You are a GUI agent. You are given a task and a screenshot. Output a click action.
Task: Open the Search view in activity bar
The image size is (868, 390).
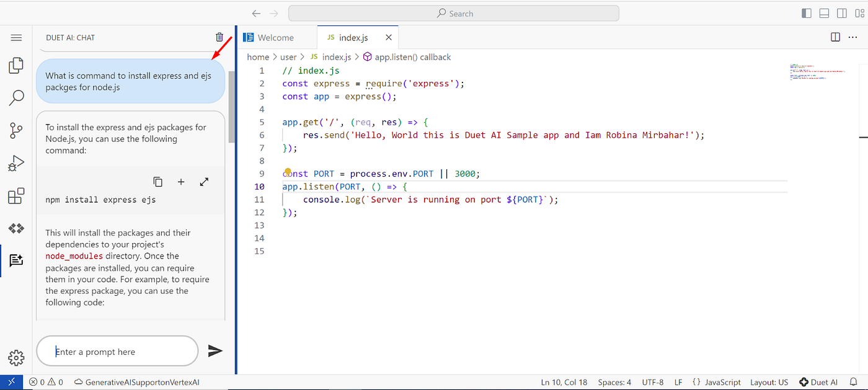(x=16, y=97)
